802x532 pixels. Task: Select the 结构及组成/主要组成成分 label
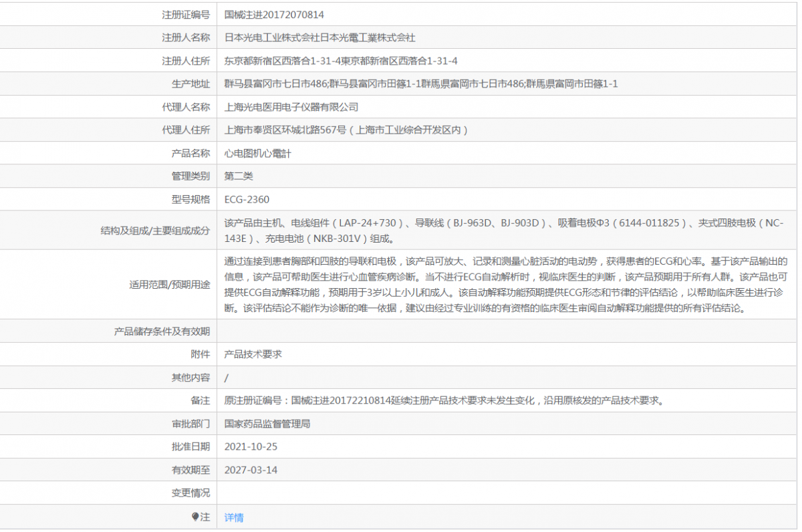point(155,231)
